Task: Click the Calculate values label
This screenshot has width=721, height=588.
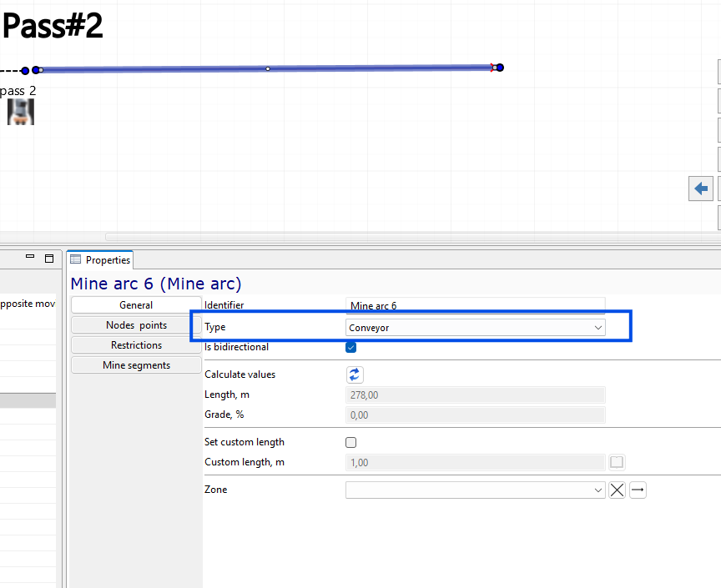Action: click(x=240, y=374)
